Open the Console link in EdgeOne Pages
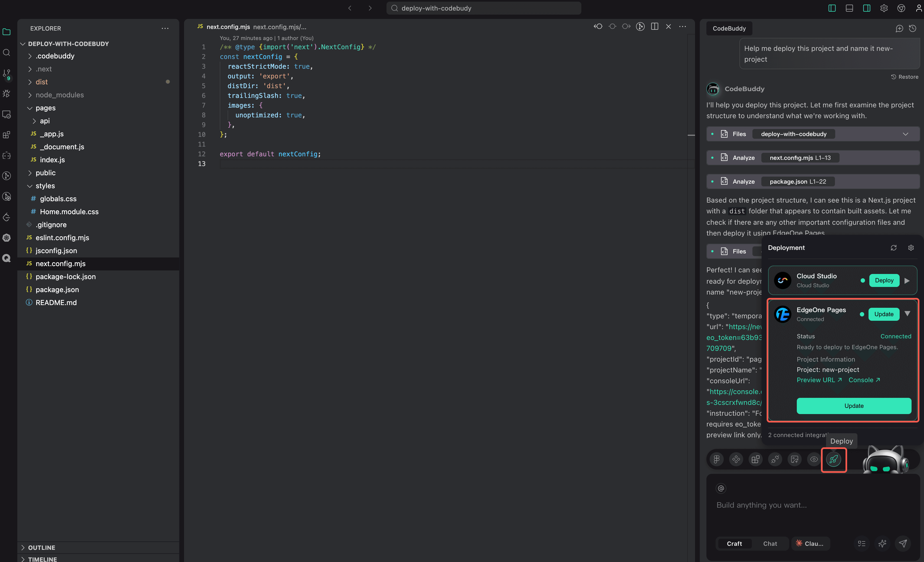 coord(864,380)
